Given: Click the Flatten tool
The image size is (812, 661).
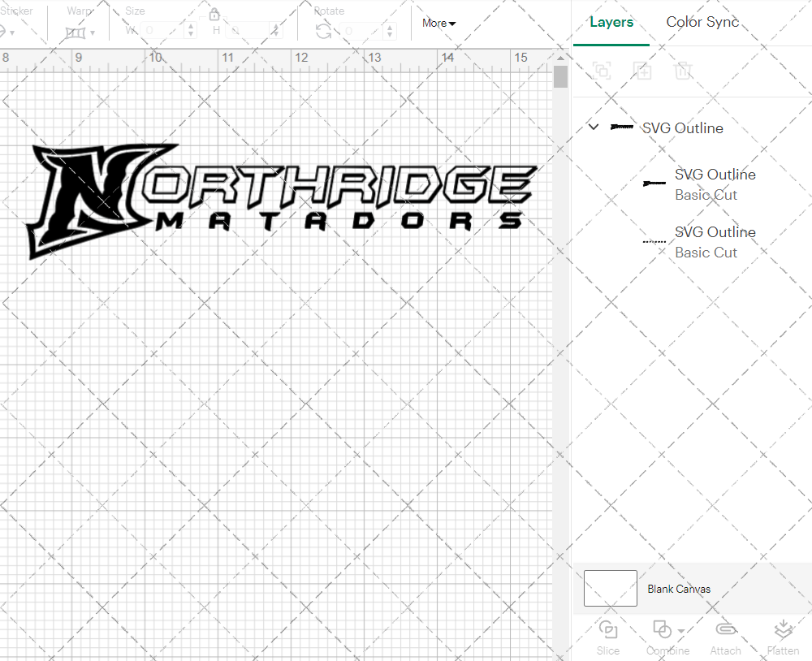Looking at the screenshot, I should [x=783, y=637].
